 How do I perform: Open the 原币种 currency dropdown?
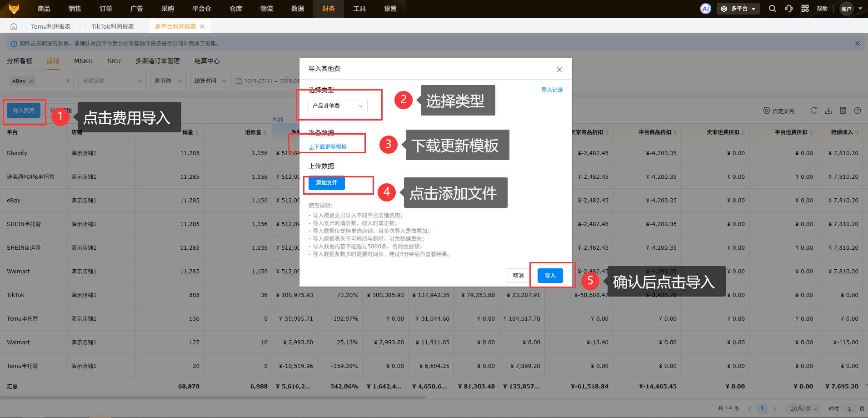[x=168, y=81]
